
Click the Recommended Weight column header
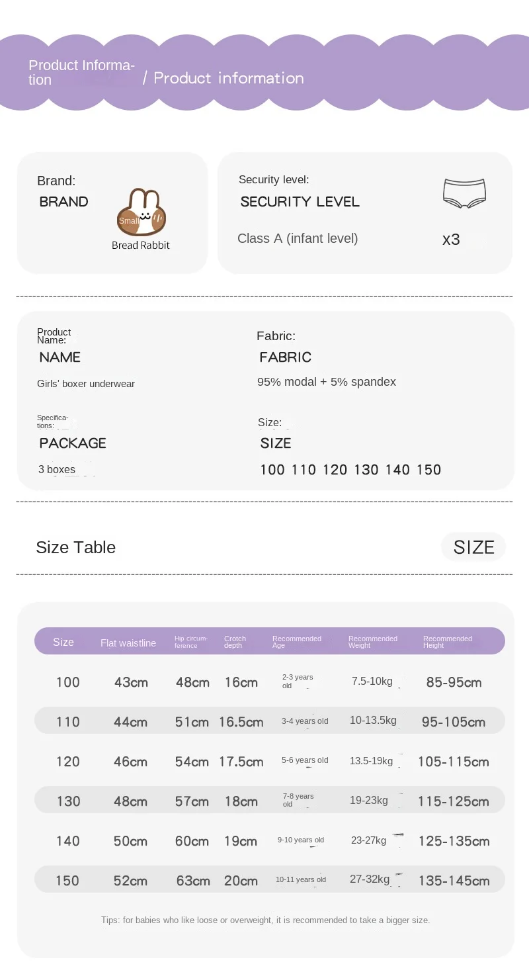point(373,642)
